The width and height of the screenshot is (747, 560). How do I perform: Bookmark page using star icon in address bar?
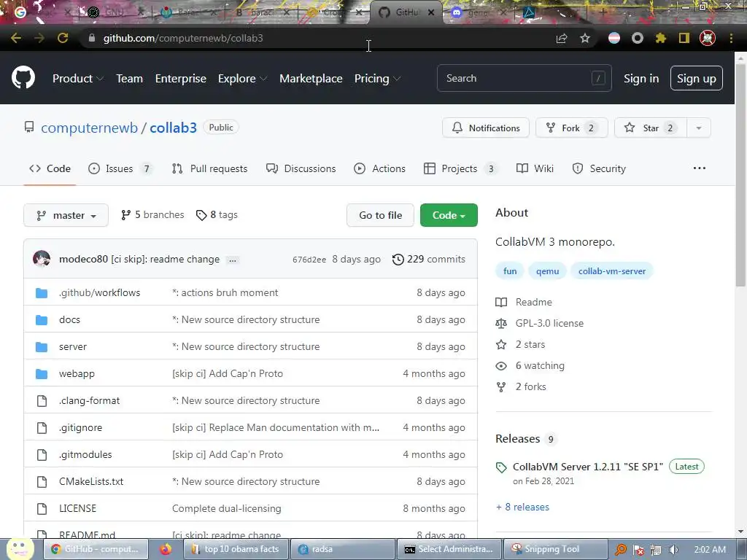(585, 38)
